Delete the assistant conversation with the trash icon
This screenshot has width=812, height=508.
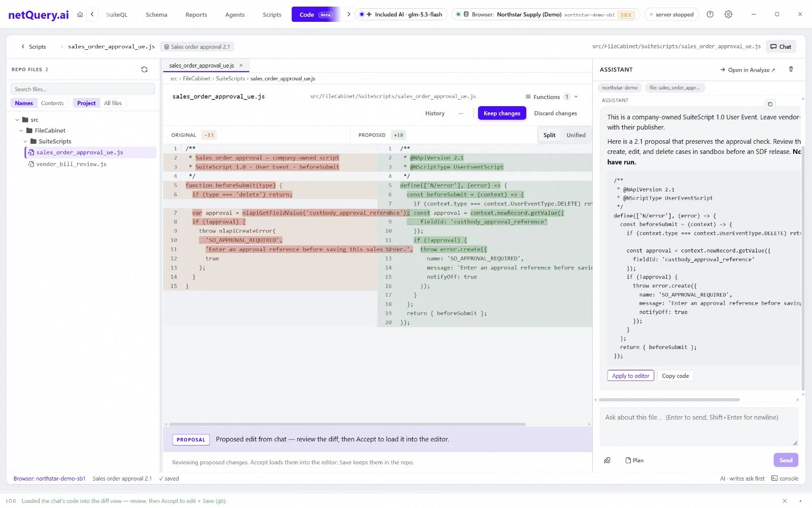[x=791, y=69]
